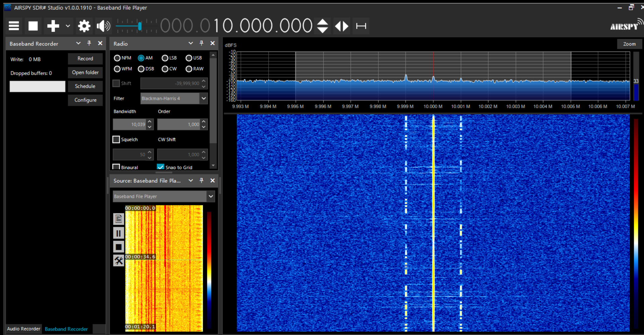
Task: Expand the Baseband File Player source dropdown
Action: coord(211,196)
